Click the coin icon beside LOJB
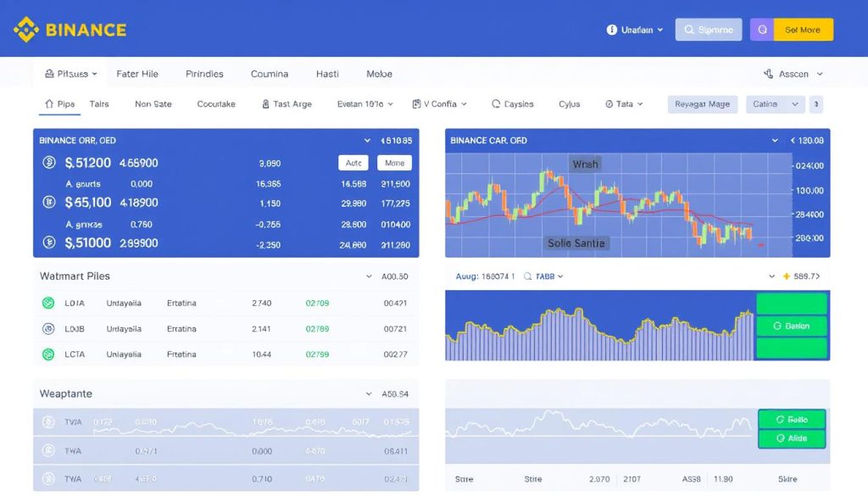The width and height of the screenshot is (868, 496). click(48, 328)
